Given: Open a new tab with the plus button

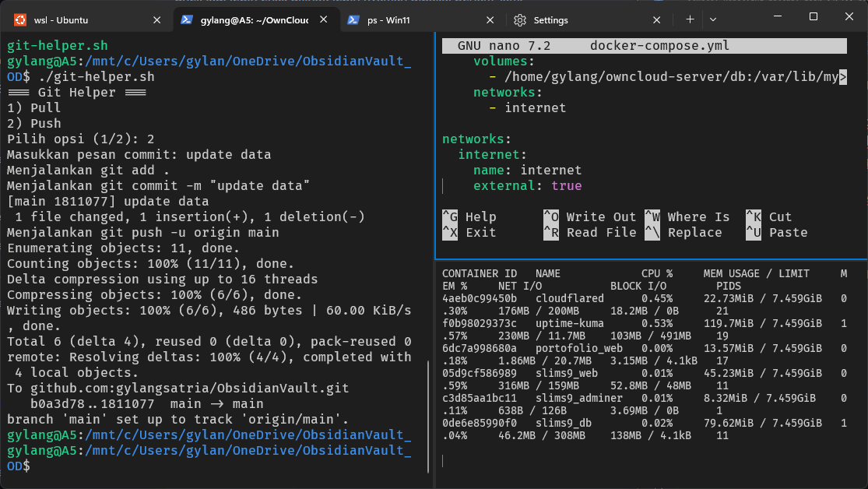Looking at the screenshot, I should (690, 19).
